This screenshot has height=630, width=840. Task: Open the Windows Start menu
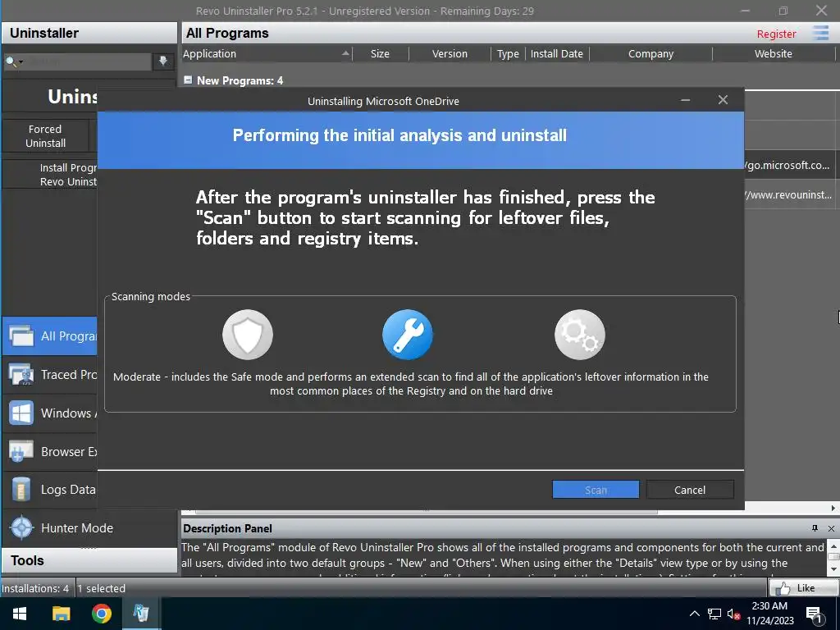tap(20, 614)
